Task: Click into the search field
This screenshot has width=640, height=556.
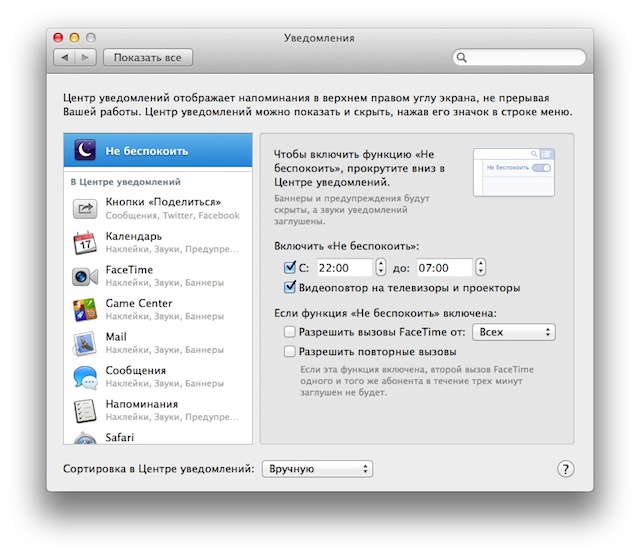Action: tap(519, 57)
